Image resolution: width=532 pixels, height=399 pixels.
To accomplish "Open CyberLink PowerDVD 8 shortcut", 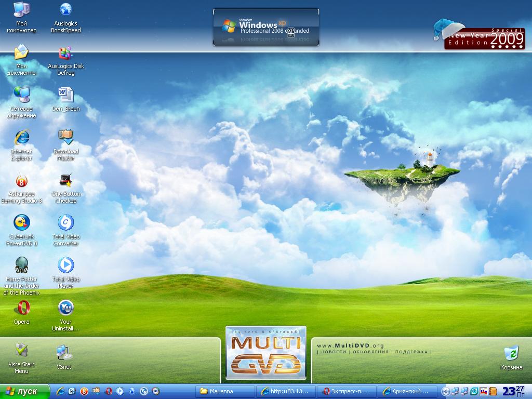I will click(x=21, y=223).
